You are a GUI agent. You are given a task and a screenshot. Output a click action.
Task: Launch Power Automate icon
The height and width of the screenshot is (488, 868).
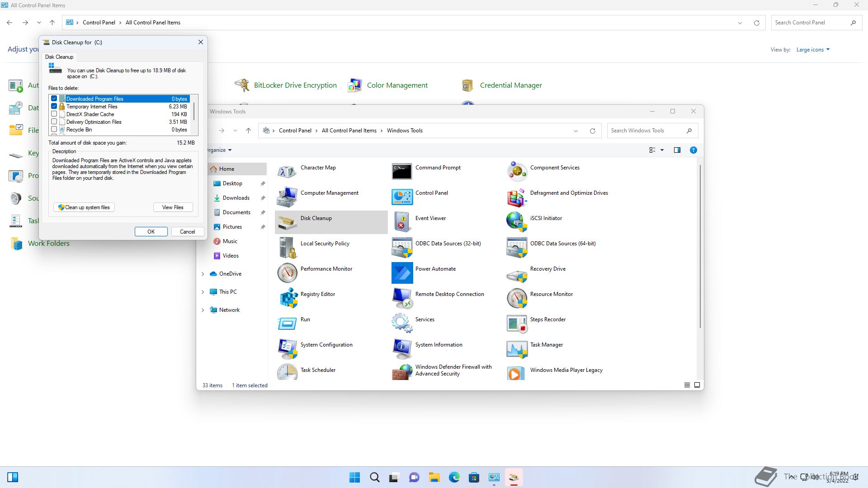(x=402, y=273)
